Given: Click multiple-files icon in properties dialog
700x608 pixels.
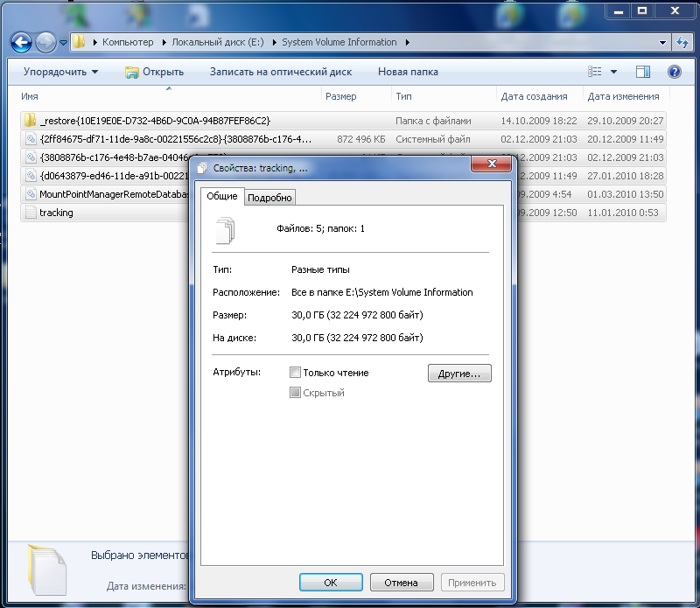Looking at the screenshot, I should coord(226,230).
